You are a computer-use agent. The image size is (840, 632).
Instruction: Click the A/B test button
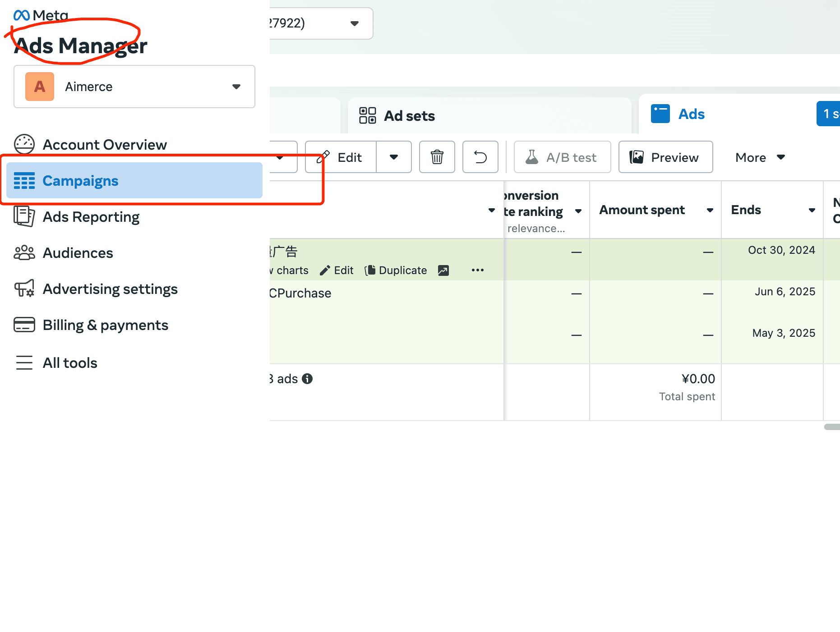tap(562, 157)
